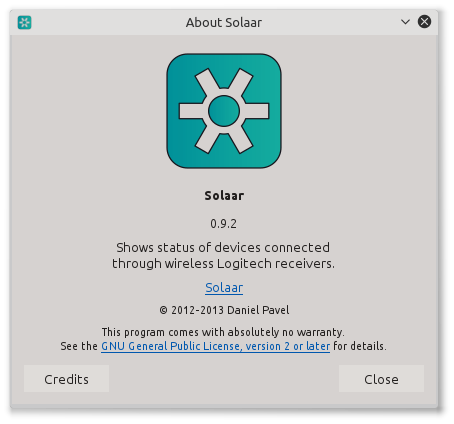Click the small Solaar icon in title bar
454x424 pixels.
[x=24, y=22]
